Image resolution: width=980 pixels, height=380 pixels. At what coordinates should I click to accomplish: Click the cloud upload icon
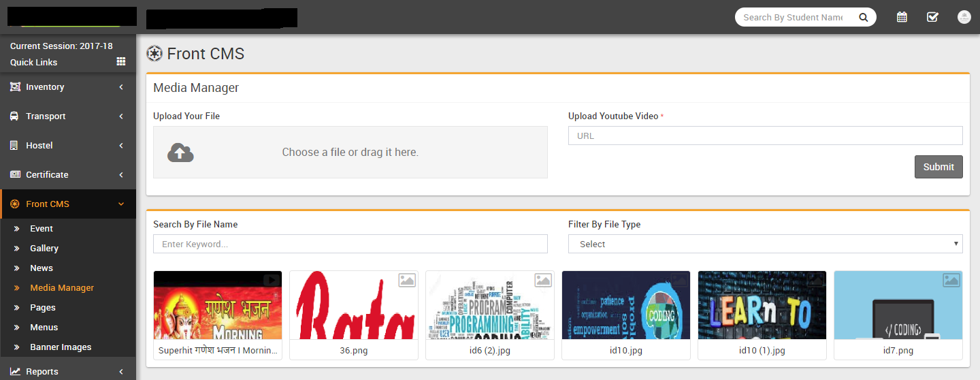click(180, 153)
